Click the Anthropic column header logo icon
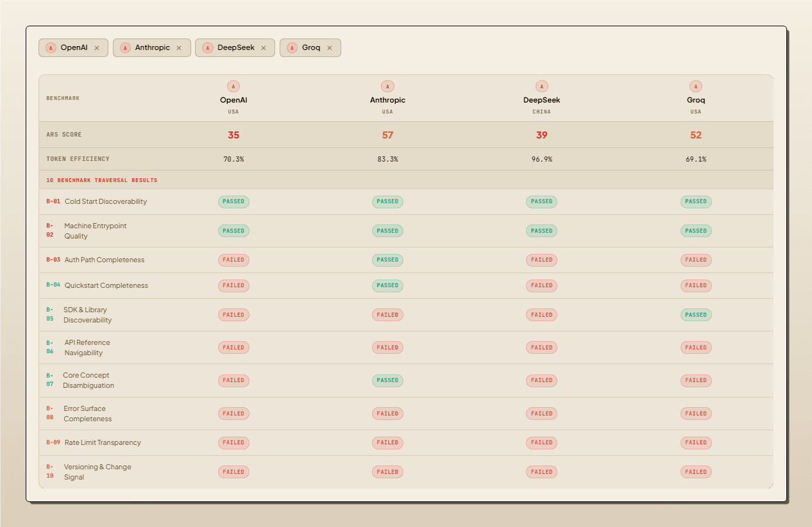 tap(387, 87)
